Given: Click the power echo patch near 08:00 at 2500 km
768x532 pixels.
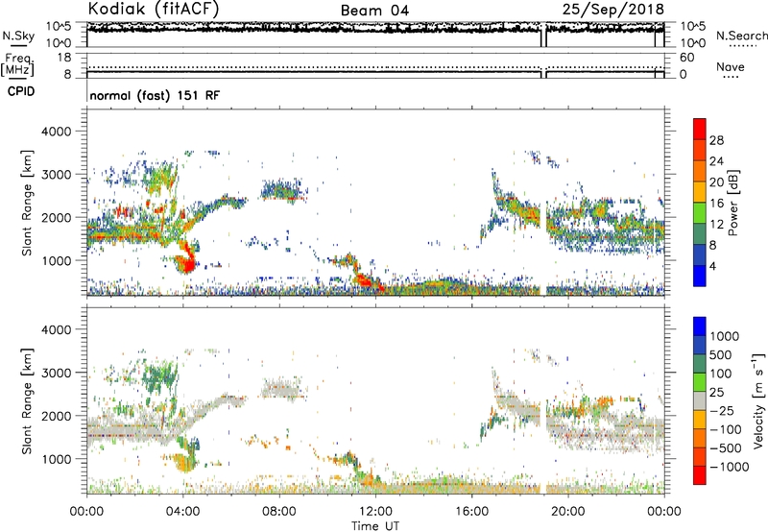Looking at the screenshot, I should 282,190.
